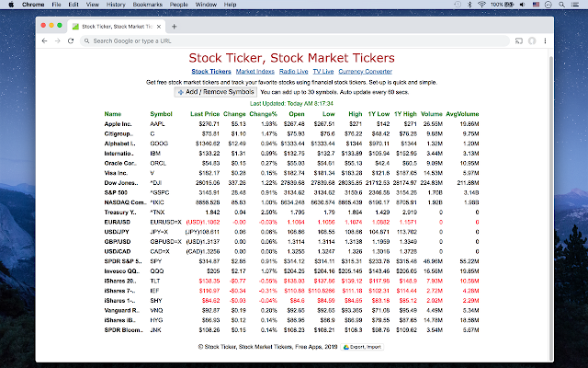Screen dimensions: 588x368
Task: Click the Dow Jones.. row name
Action: 121,183
